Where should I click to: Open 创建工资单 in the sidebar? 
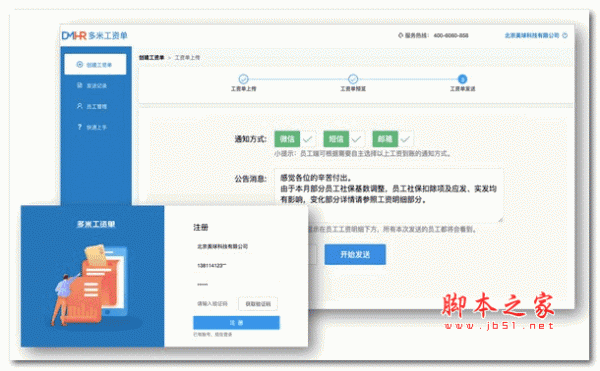95,64
